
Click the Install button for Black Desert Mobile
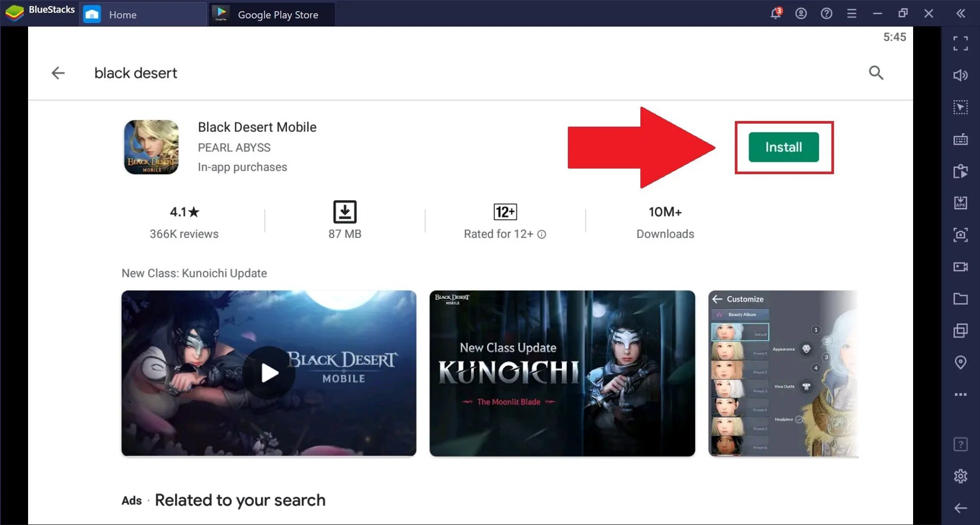point(783,147)
